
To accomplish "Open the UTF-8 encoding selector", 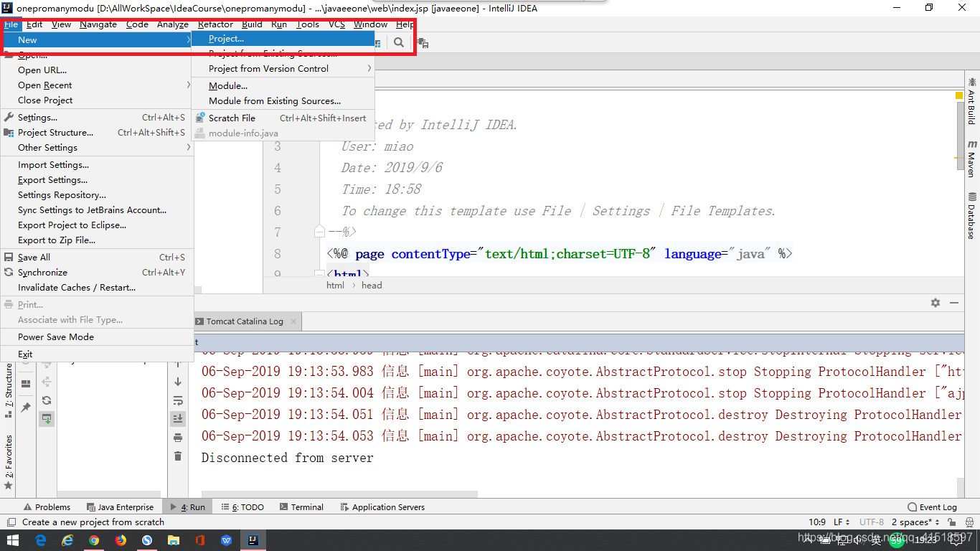I will point(872,522).
